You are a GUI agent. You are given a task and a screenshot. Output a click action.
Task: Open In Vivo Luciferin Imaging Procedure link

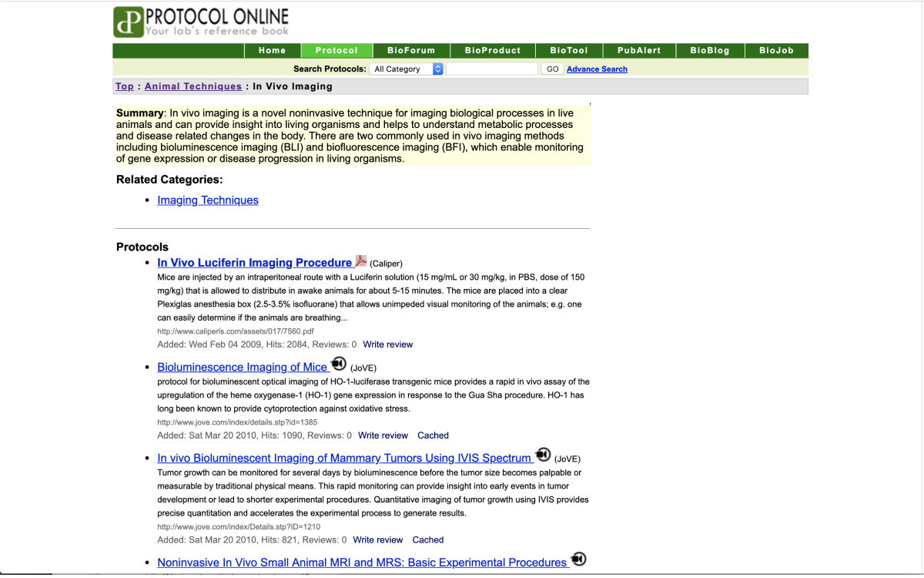254,263
